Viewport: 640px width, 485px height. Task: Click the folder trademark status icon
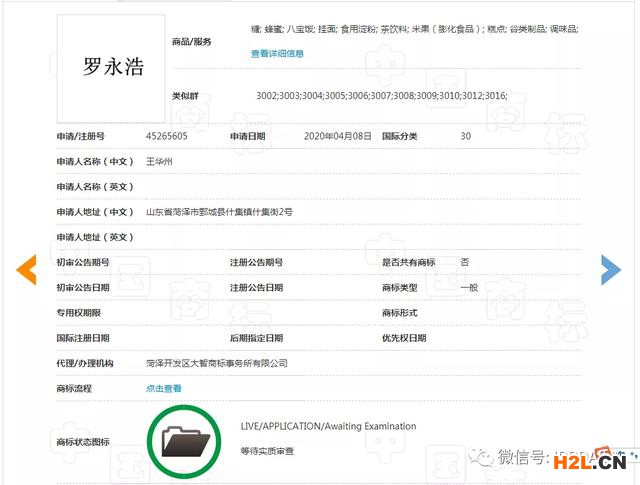(185, 440)
